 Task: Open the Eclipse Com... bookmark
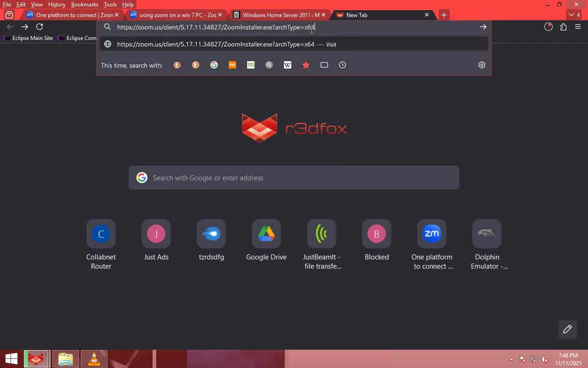77,38
